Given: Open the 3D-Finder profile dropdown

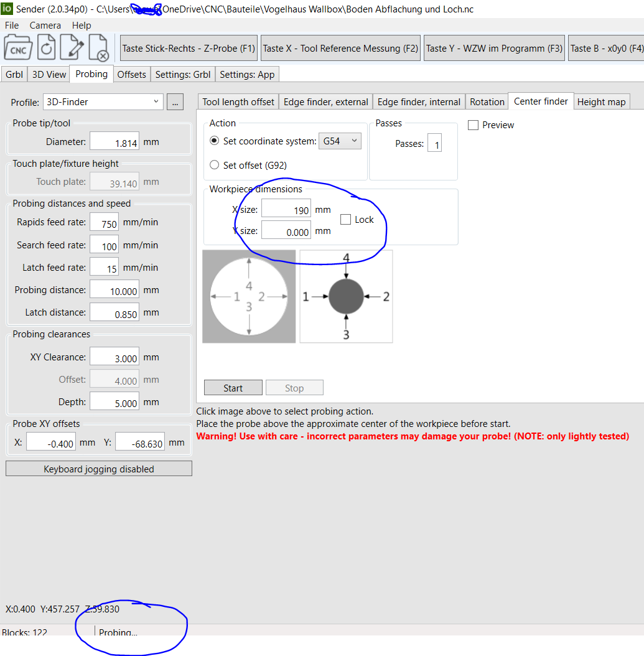Looking at the screenshot, I should click(x=103, y=102).
